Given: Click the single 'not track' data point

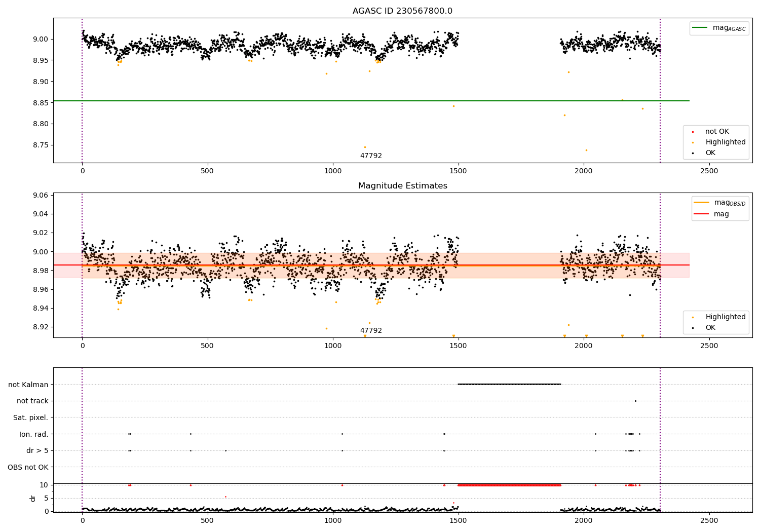Looking at the screenshot, I should point(635,401).
